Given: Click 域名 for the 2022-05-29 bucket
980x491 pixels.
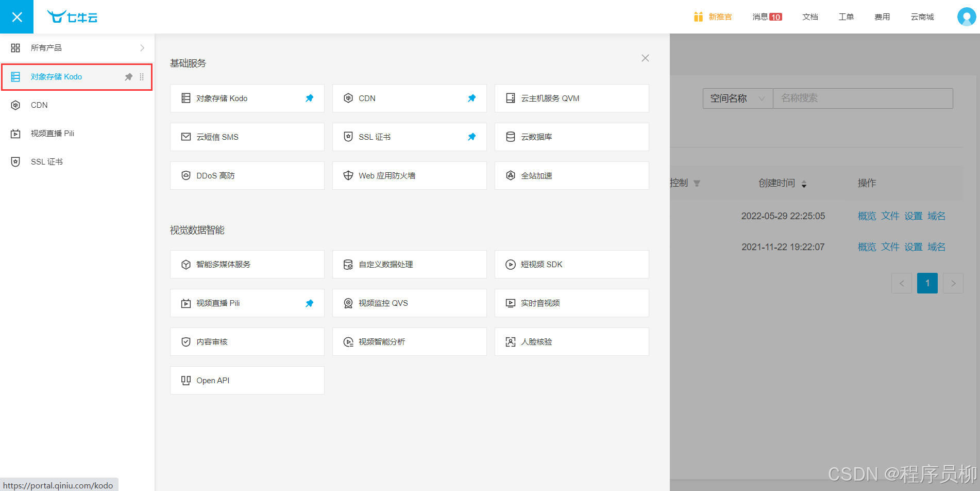Looking at the screenshot, I should pyautogui.click(x=937, y=216).
